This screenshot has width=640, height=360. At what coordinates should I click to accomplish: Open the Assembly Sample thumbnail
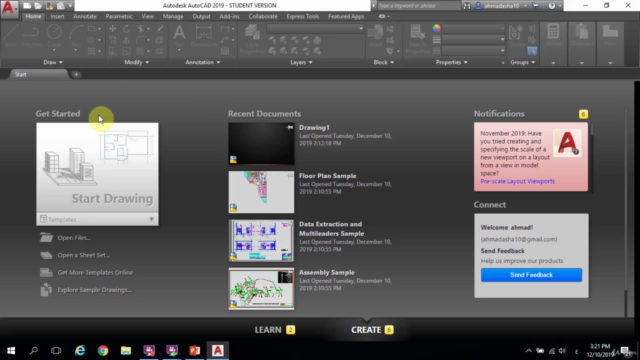261,289
